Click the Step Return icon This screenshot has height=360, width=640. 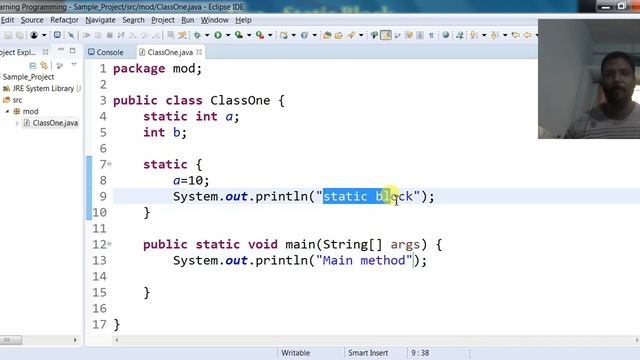(156, 36)
